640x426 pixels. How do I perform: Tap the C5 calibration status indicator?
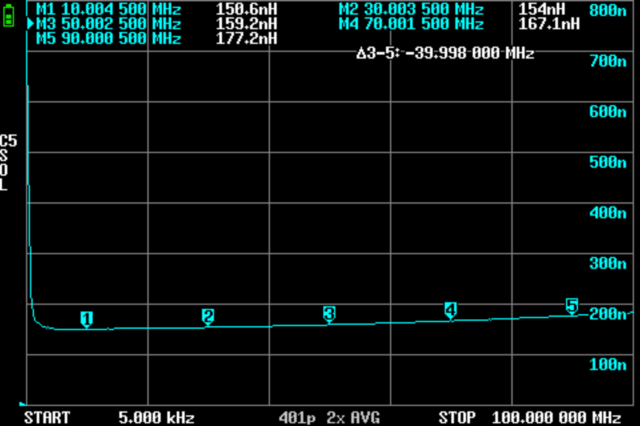pos(9,141)
